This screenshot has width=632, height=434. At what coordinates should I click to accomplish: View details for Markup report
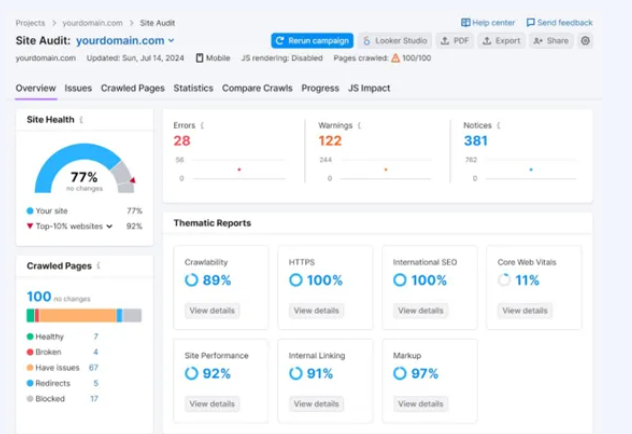tap(420, 404)
